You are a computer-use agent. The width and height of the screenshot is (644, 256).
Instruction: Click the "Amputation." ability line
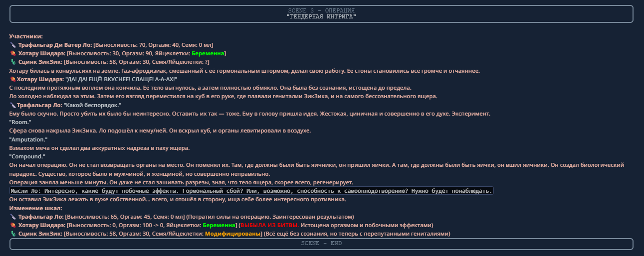(x=28, y=139)
